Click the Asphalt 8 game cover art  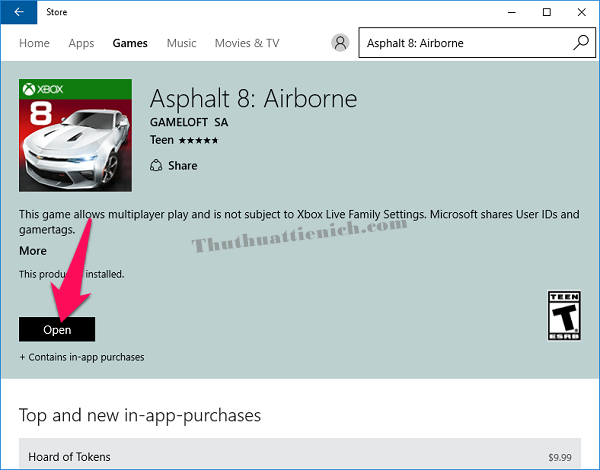point(76,133)
